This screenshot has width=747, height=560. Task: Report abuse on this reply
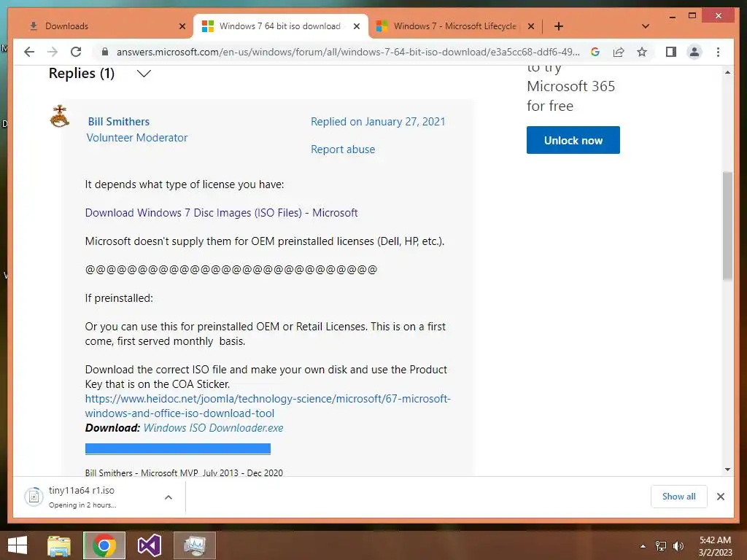(343, 149)
